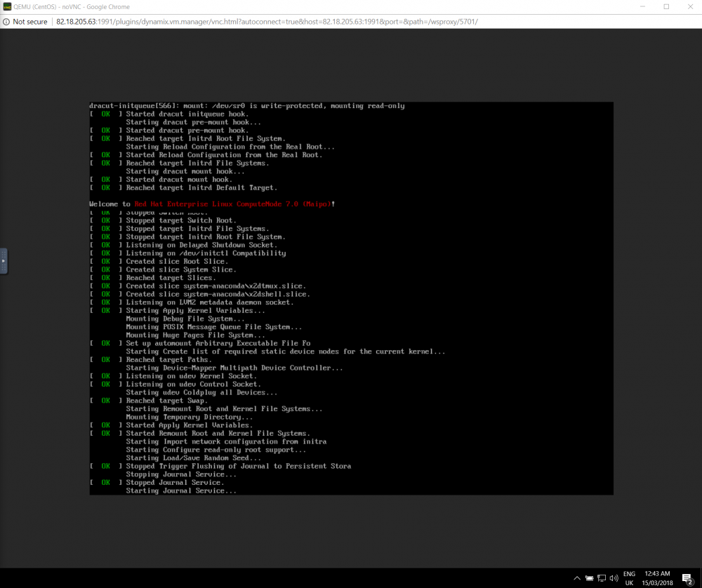Click 'Starting Configure read-only root support...' line
This screenshot has height=588, width=702.
tap(216, 450)
